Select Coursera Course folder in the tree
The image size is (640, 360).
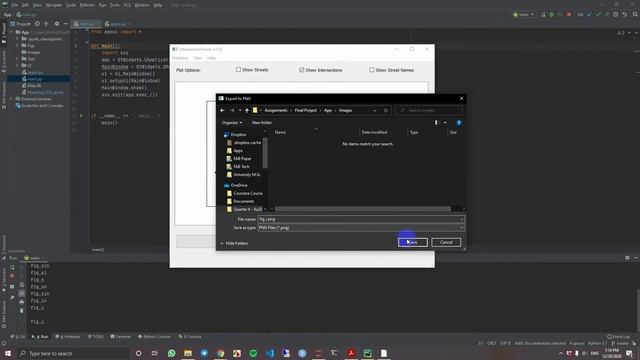pyautogui.click(x=248, y=193)
